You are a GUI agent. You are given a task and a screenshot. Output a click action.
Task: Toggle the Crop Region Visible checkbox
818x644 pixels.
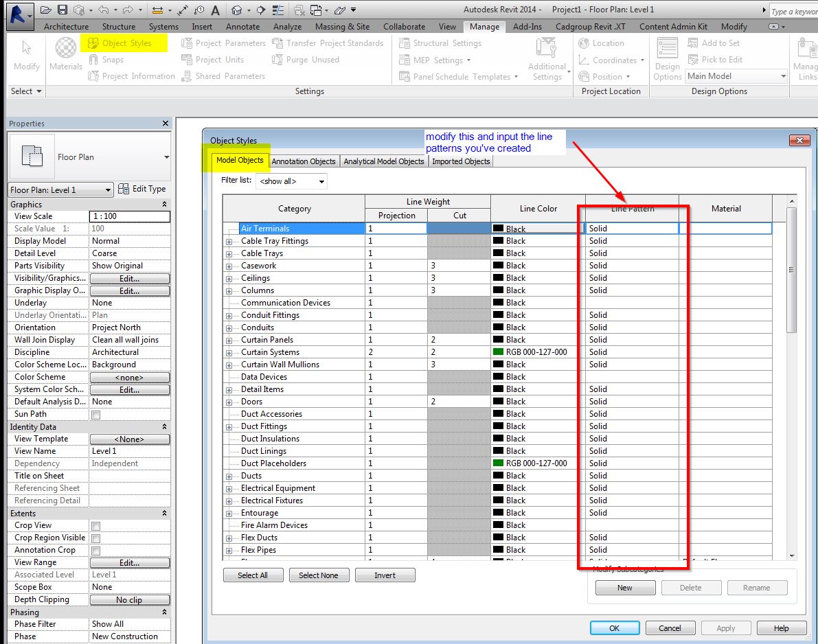click(96, 539)
